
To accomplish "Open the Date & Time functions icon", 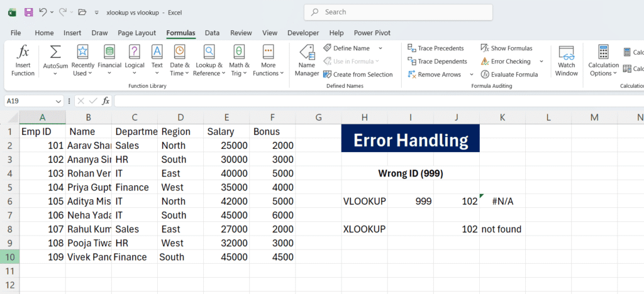I will pyautogui.click(x=179, y=52).
